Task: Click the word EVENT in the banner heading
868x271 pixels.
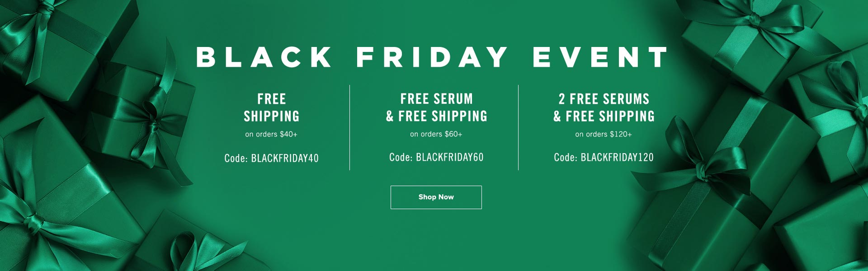Action: pos(600,57)
